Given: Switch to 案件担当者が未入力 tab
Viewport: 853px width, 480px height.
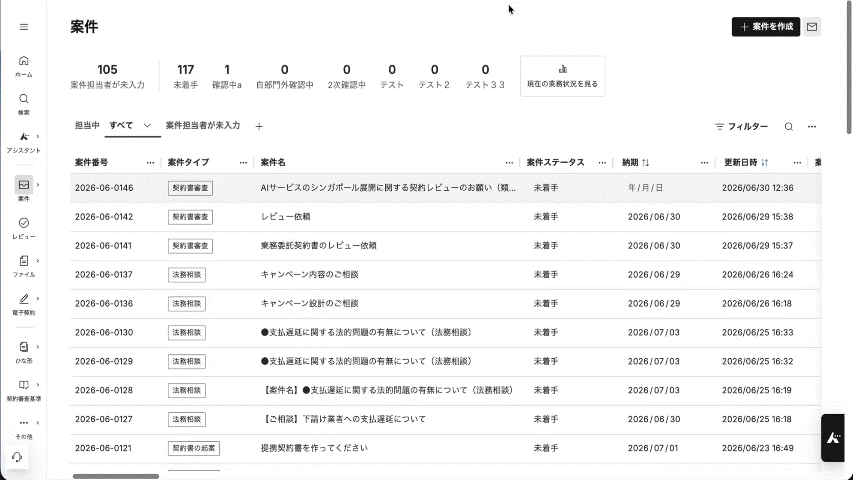Looking at the screenshot, I should point(203,126).
